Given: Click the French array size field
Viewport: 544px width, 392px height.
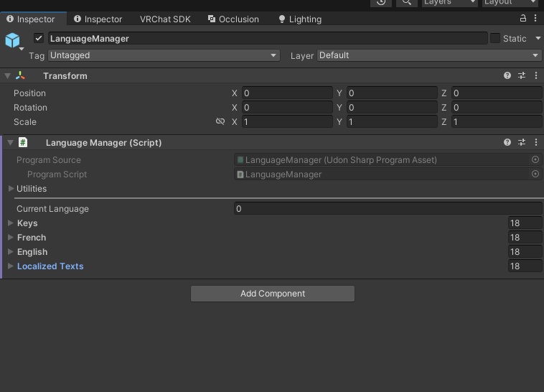Looking at the screenshot, I should pos(525,237).
